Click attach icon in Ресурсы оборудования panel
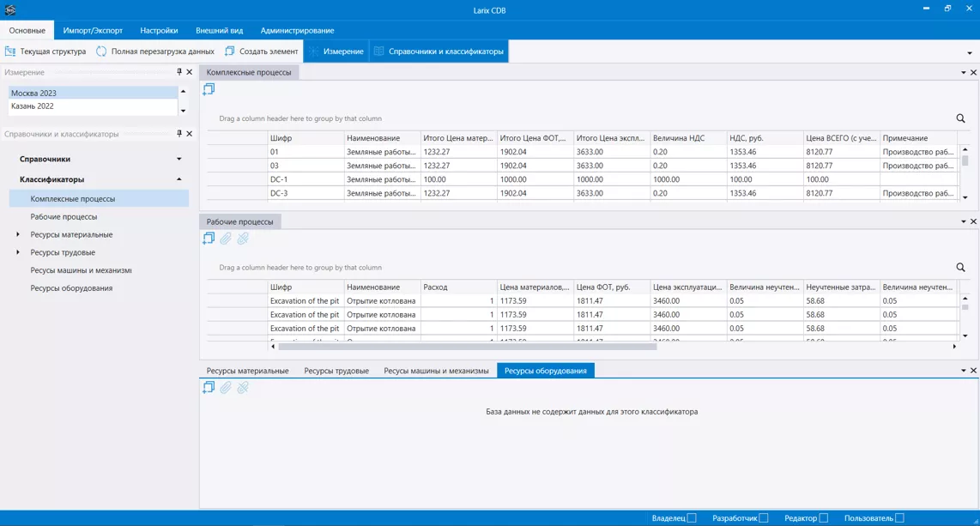 click(x=226, y=388)
